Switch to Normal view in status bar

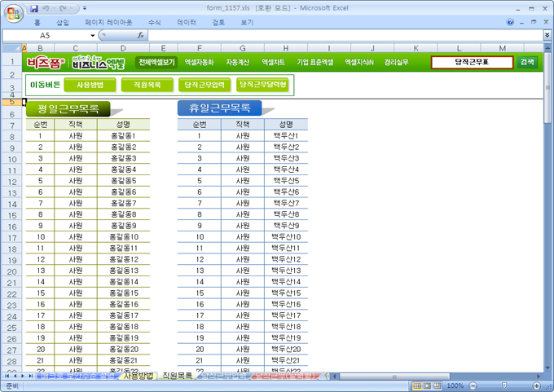[x=416, y=385]
